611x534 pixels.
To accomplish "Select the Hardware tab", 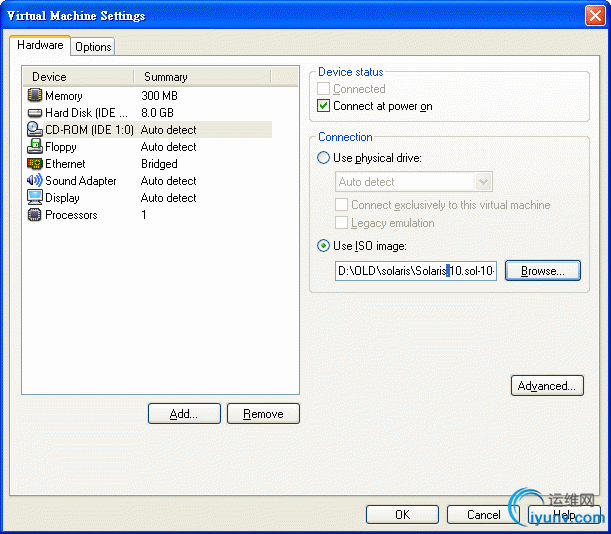I will [40, 45].
